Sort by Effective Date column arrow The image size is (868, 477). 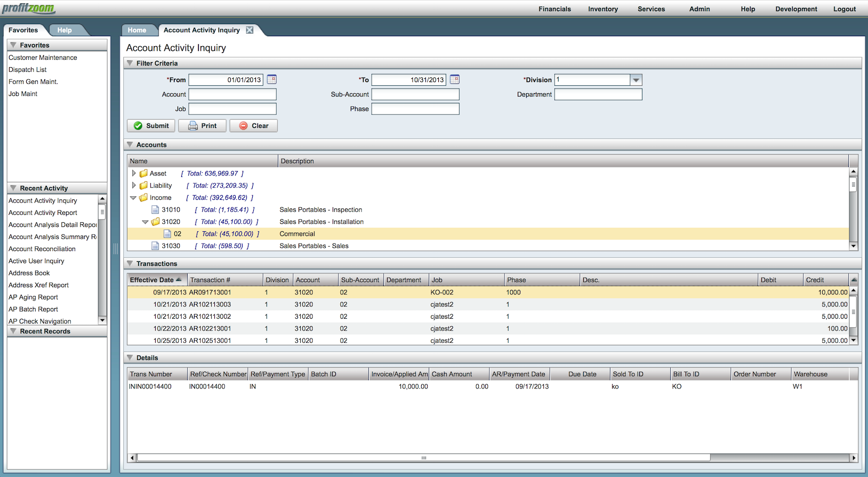pos(179,280)
